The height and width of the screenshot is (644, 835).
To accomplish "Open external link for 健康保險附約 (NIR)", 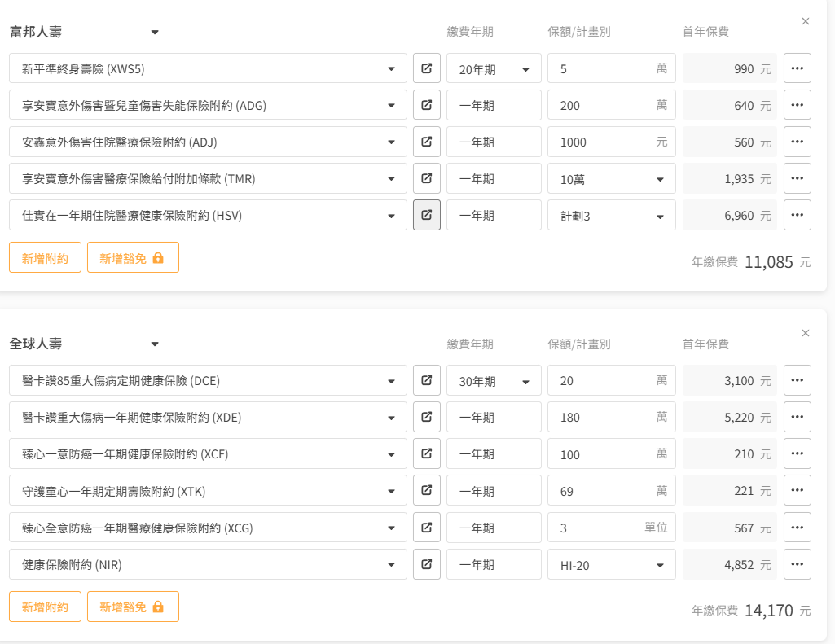I will (426, 564).
